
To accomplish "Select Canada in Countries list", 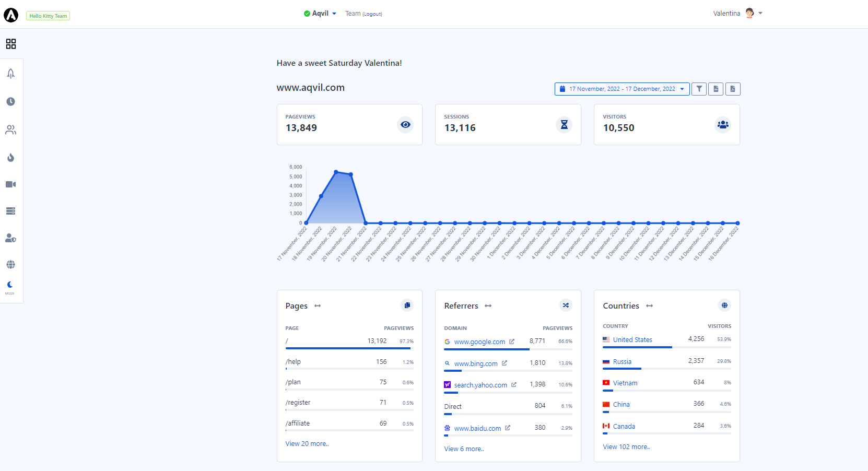I will pos(624,427).
